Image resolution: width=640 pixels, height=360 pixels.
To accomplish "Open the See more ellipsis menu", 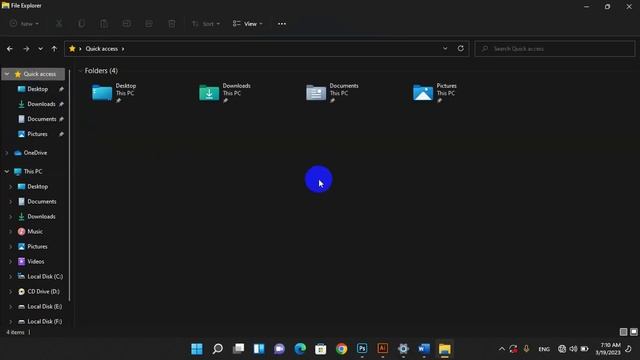I will pos(282,24).
